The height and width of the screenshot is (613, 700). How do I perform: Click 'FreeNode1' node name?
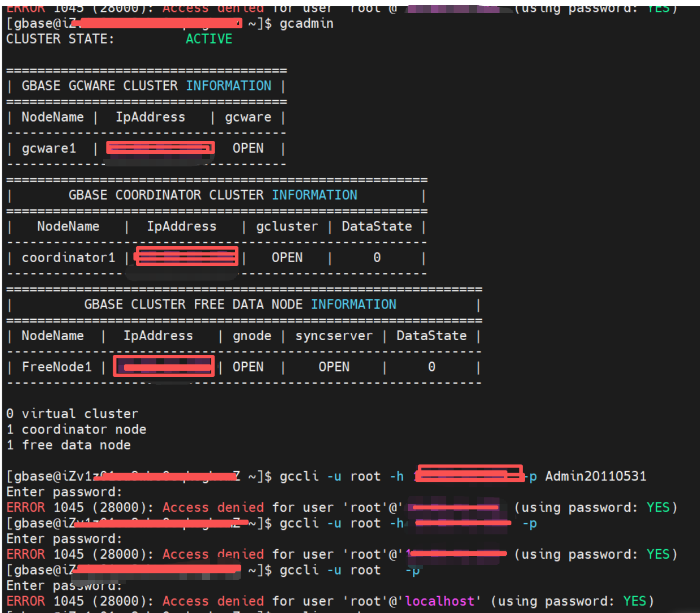(x=57, y=367)
